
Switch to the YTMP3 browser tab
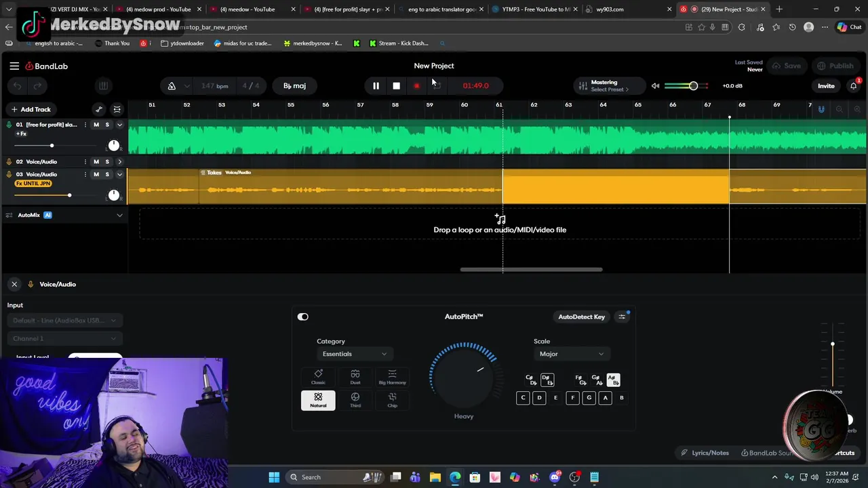pyautogui.click(x=536, y=9)
